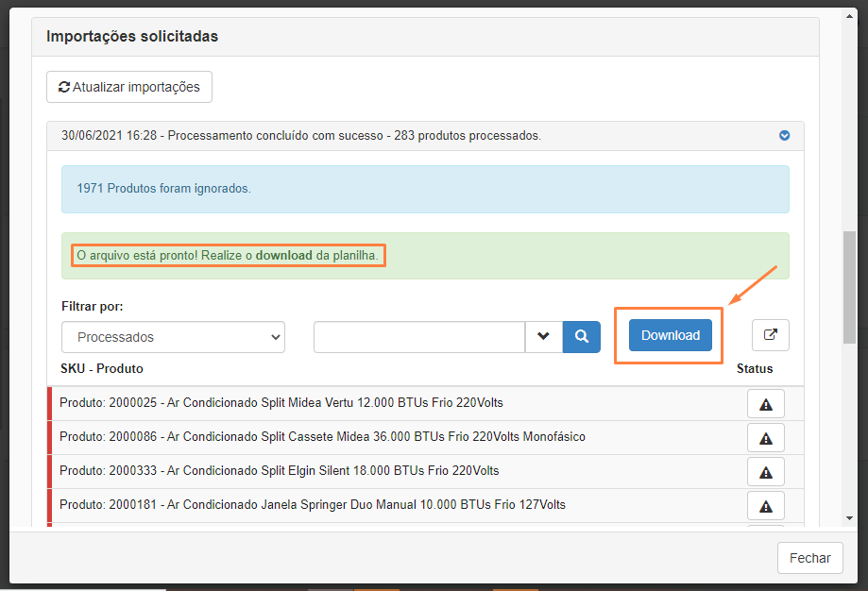Select the Elgin Silent 18.000 BTUs row
The width and height of the screenshot is (868, 591).
click(x=280, y=471)
